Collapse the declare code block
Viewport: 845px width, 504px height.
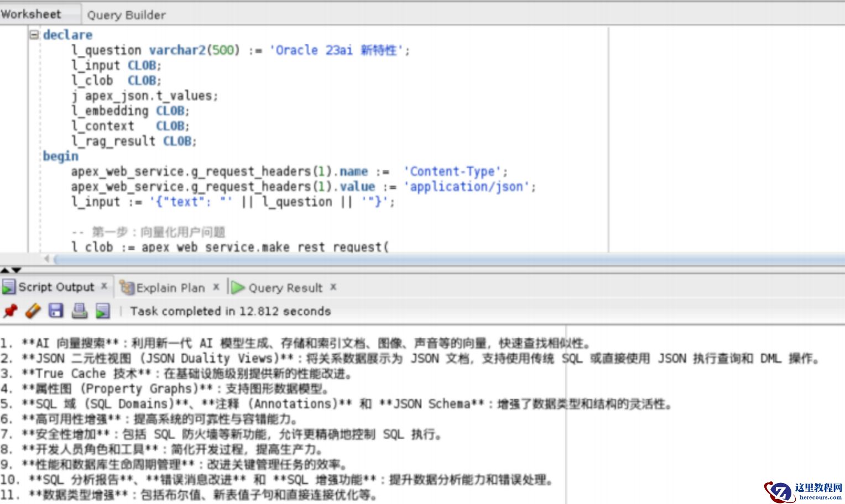(34, 34)
